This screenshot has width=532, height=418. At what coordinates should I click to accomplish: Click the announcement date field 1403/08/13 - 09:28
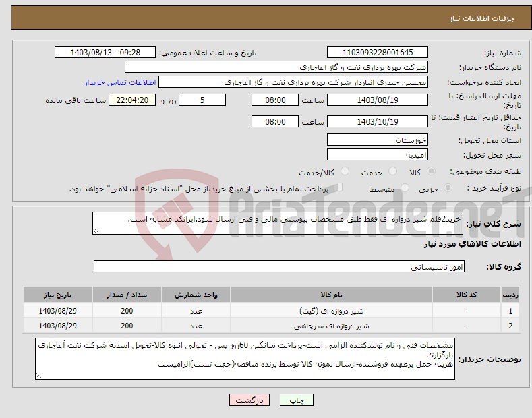coord(105,53)
